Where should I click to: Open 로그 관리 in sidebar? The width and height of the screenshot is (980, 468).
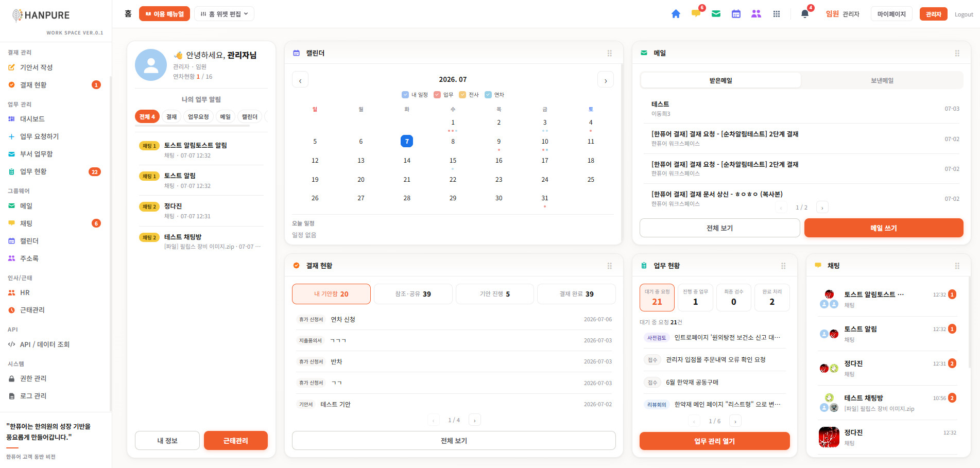pyautogui.click(x=55, y=396)
